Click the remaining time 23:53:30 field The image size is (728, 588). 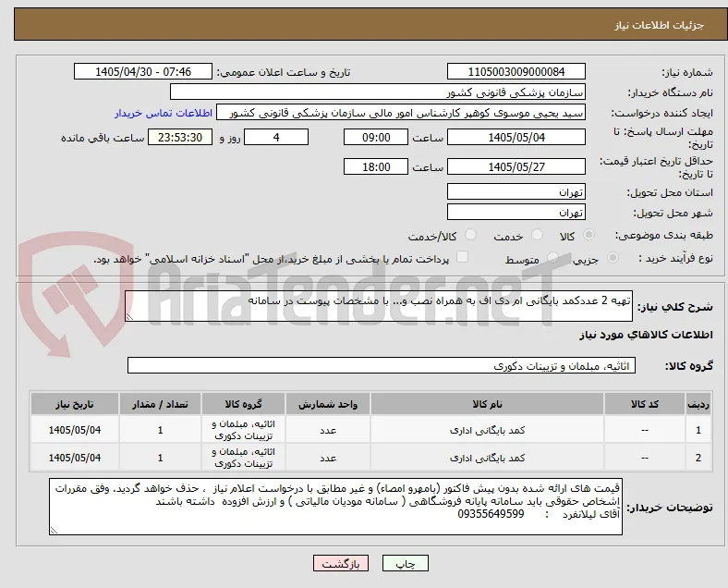click(x=179, y=138)
